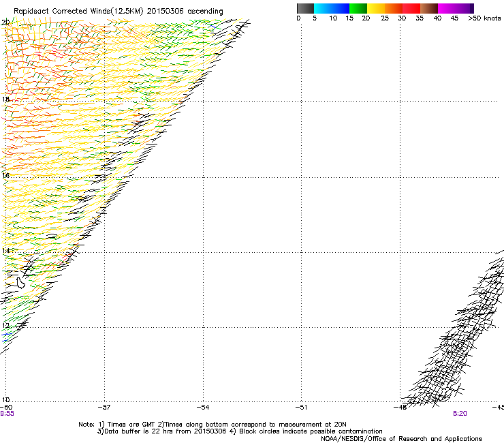The width and height of the screenshot is (504, 443).
Task: Click the -48 longitude label
Action: coord(400,408)
